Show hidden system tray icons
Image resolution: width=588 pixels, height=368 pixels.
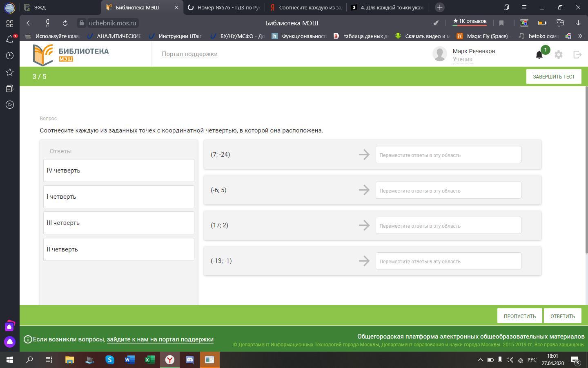click(480, 360)
